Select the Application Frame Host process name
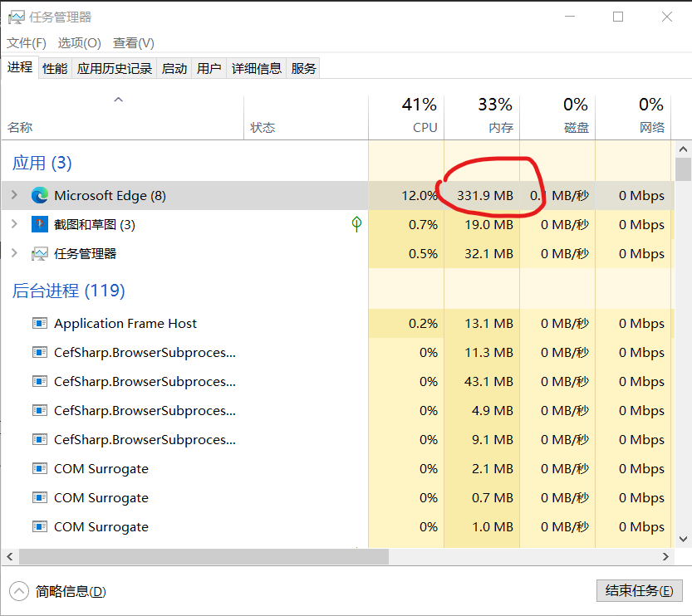The image size is (692, 616). (125, 324)
